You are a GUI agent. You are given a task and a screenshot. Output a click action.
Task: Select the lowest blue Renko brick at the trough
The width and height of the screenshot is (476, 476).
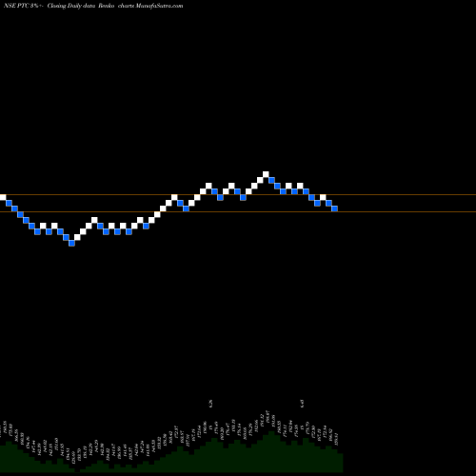pyautogui.click(x=71, y=243)
